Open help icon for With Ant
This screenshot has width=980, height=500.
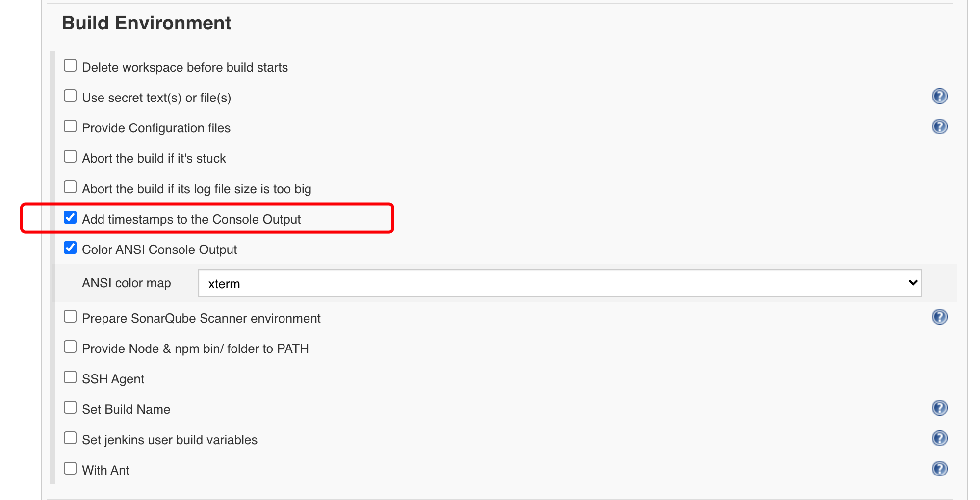pyautogui.click(x=939, y=469)
